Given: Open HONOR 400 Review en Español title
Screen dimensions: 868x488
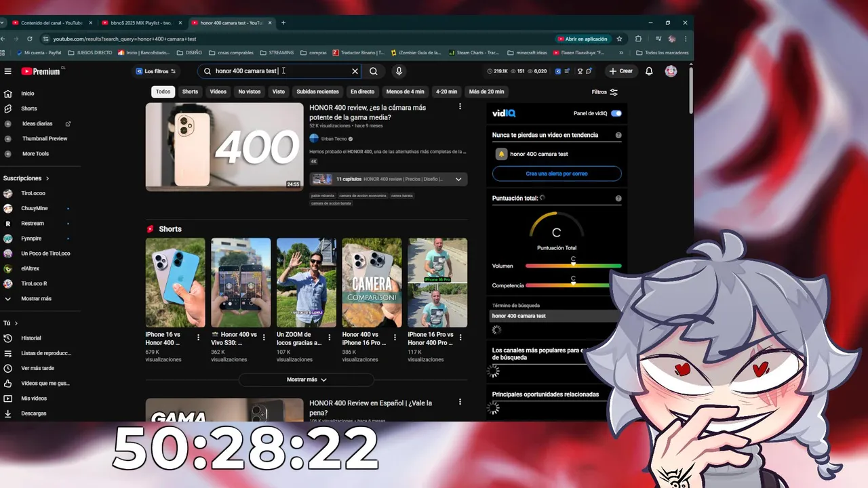Looking at the screenshot, I should [x=370, y=408].
